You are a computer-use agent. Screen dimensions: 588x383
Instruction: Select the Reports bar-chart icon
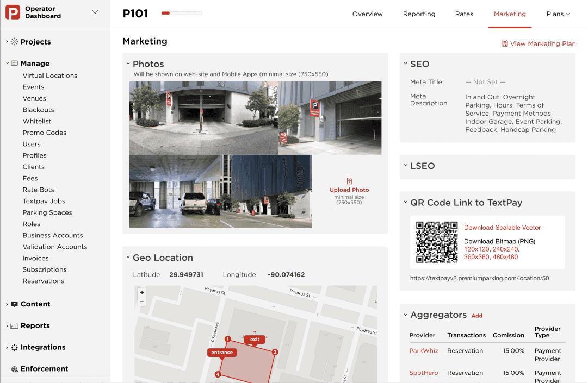[x=15, y=325]
